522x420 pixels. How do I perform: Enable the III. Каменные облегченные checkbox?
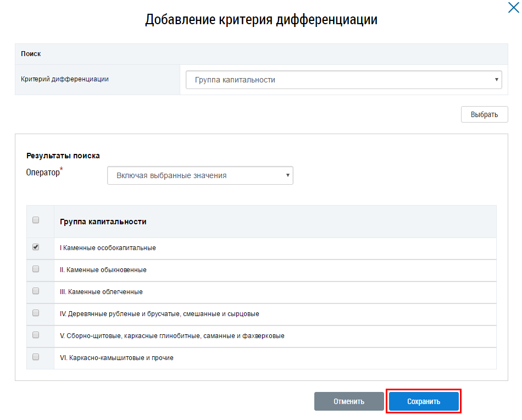point(36,291)
